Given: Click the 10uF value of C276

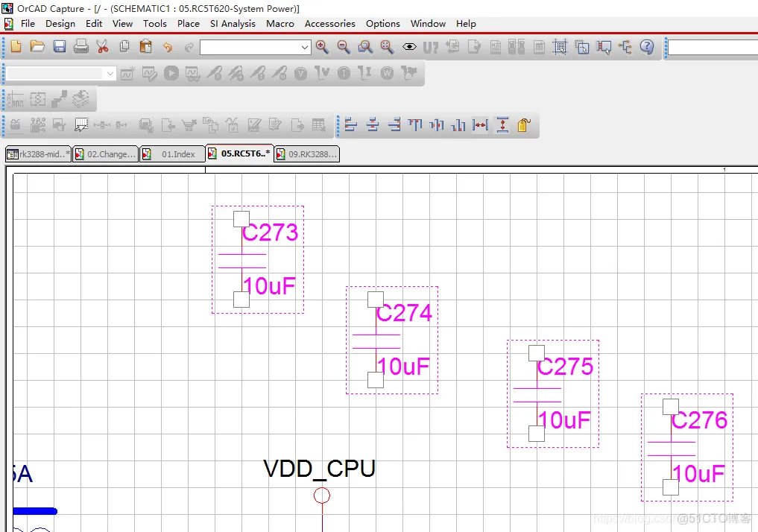Looking at the screenshot, I should 698,474.
